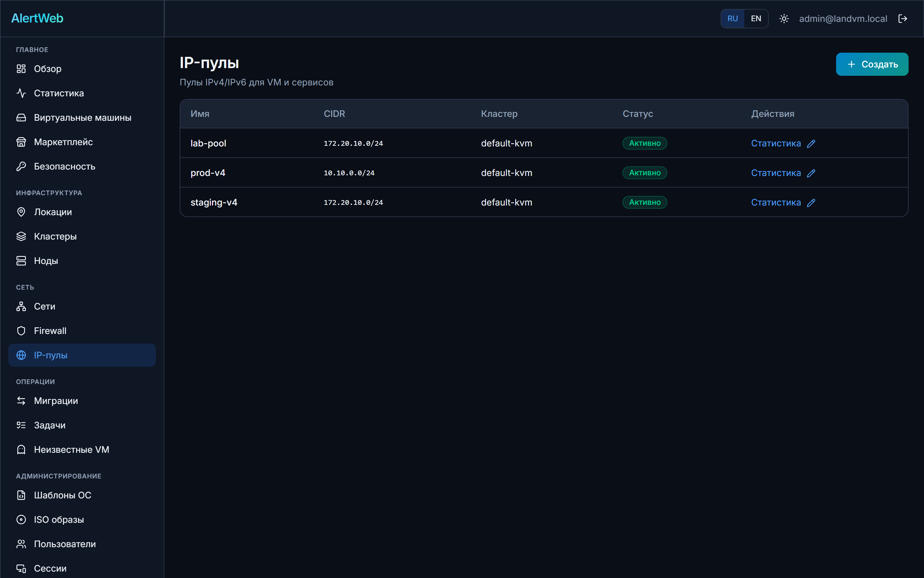Navigate to Пользователи
The image size is (924, 578).
click(x=82, y=544)
